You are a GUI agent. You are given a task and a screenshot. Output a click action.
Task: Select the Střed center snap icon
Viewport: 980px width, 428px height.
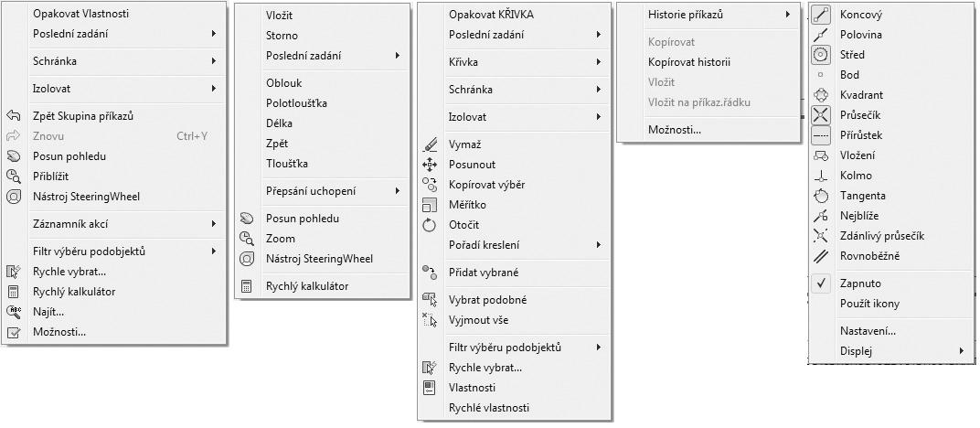pos(821,55)
